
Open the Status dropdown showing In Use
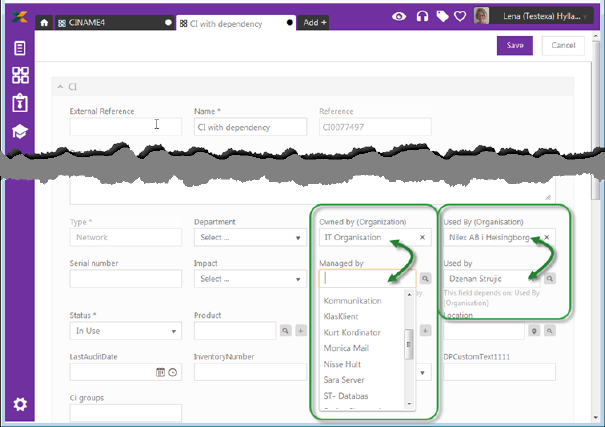click(x=125, y=331)
